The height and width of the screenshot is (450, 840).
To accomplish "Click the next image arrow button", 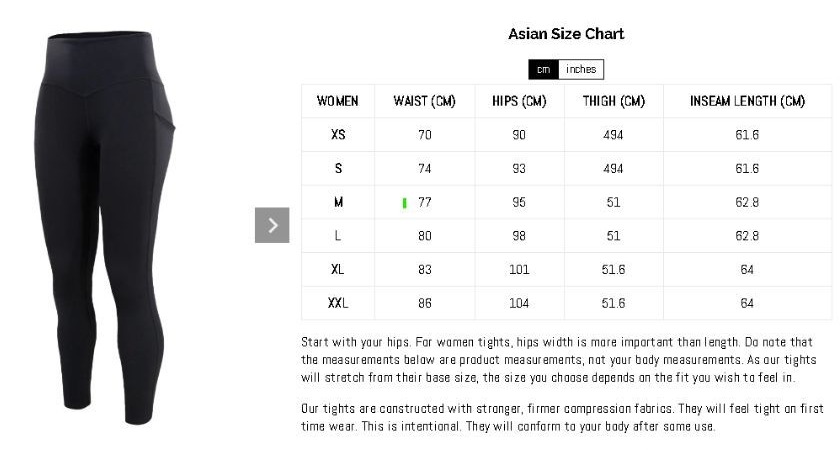I will pyautogui.click(x=272, y=225).
